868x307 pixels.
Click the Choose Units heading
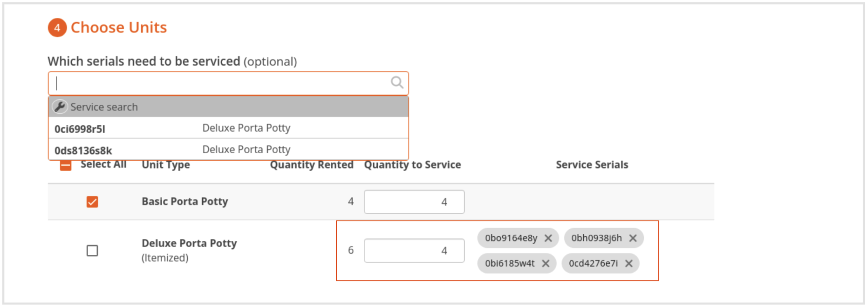tap(119, 27)
